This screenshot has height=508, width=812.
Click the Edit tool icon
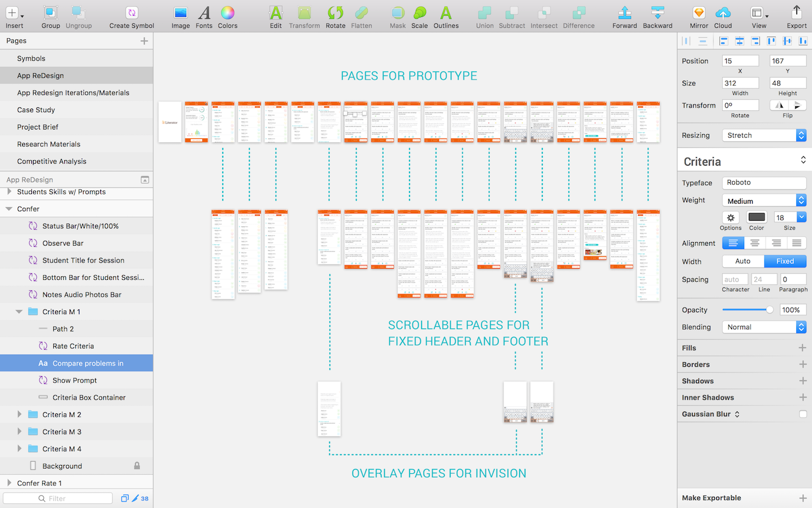click(x=276, y=13)
